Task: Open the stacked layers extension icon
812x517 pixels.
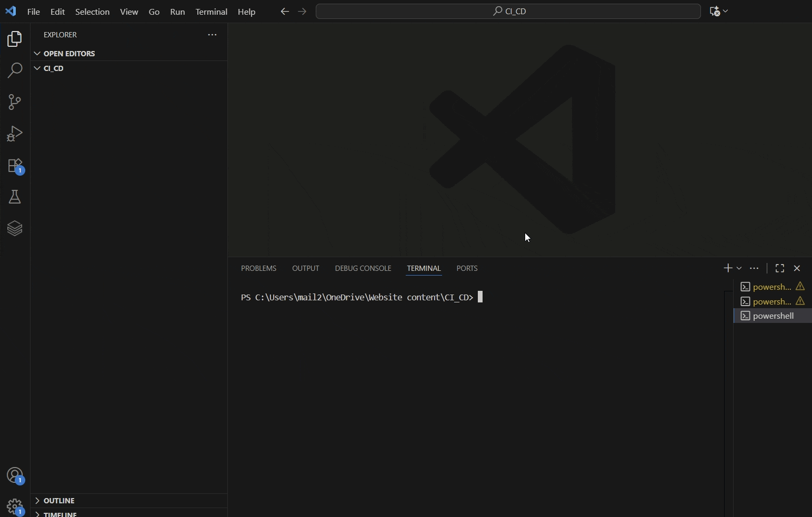Action: tap(15, 228)
